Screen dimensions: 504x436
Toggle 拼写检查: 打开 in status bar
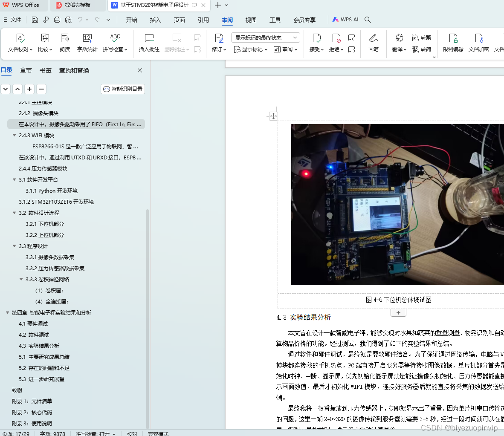pyautogui.click(x=95, y=434)
